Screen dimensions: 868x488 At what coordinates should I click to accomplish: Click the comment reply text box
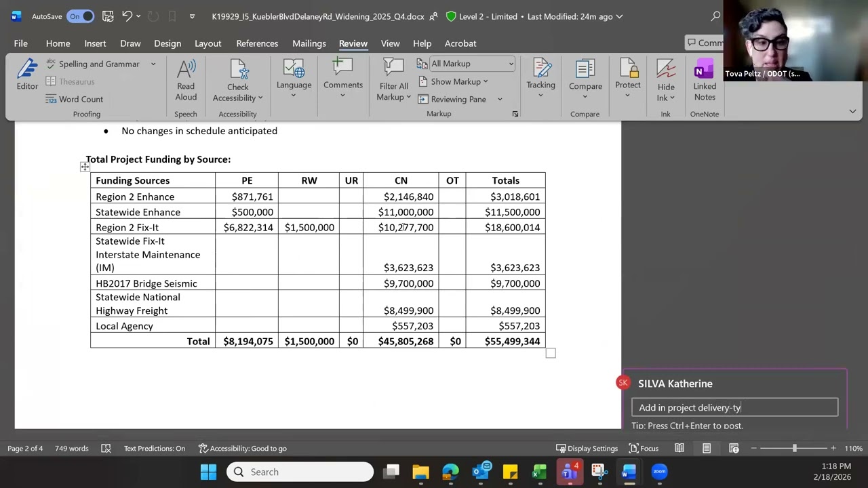click(x=735, y=407)
